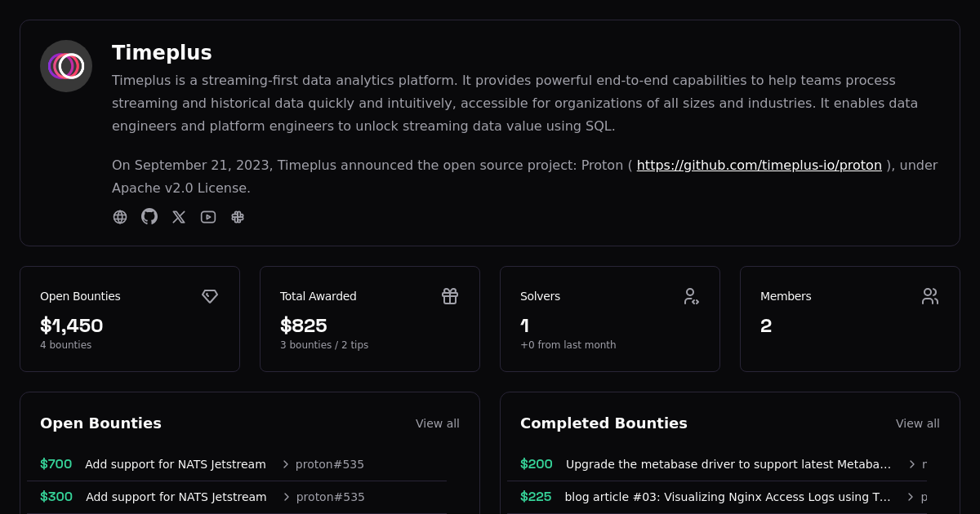Screen dimensions: 980x514
Task: Open the $700 NATS Jetstream bounty
Action: click(x=175, y=464)
